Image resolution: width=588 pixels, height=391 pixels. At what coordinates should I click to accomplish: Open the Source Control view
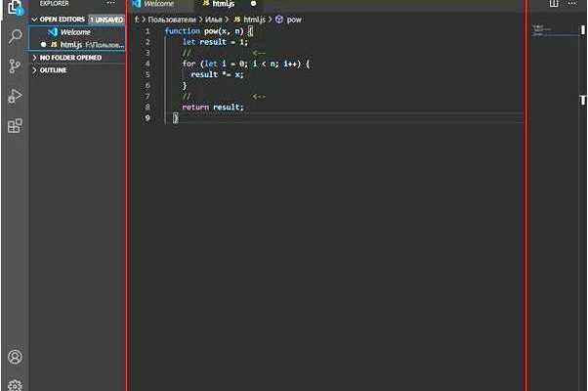coord(15,66)
